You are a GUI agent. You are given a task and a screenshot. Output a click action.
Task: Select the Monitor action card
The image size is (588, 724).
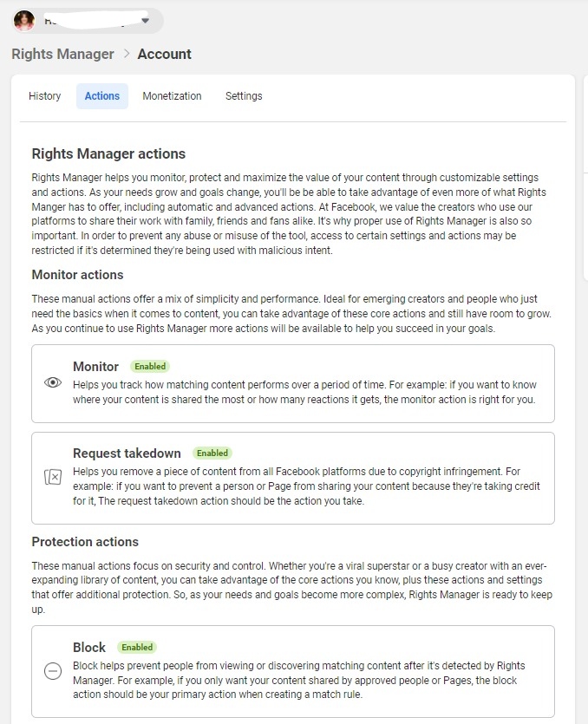[293, 383]
